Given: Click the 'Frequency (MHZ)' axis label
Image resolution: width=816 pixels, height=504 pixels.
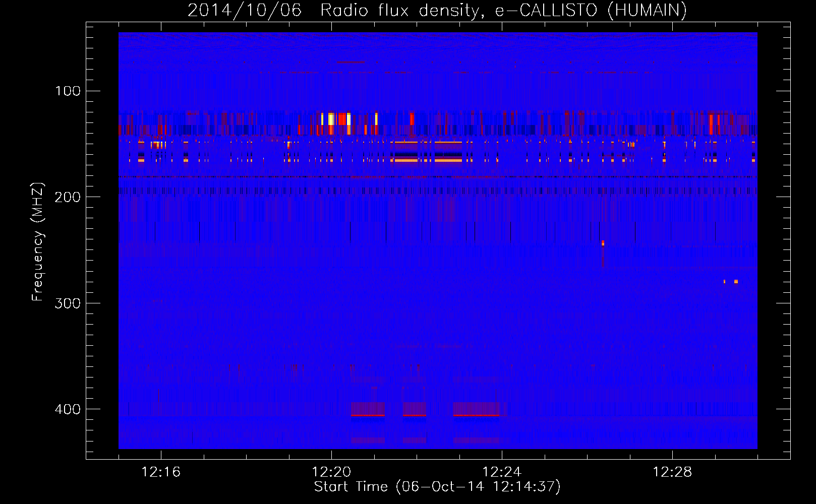Looking at the screenshot, I should (x=37, y=242).
